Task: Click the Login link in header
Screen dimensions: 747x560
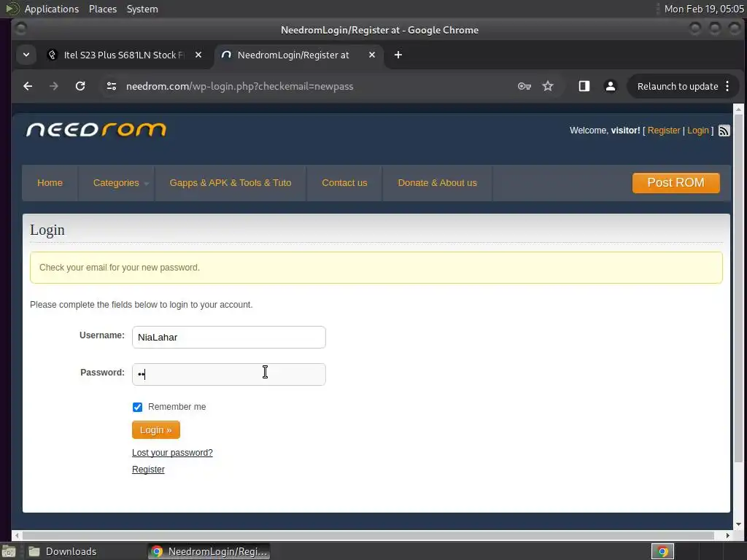Action: pos(698,131)
